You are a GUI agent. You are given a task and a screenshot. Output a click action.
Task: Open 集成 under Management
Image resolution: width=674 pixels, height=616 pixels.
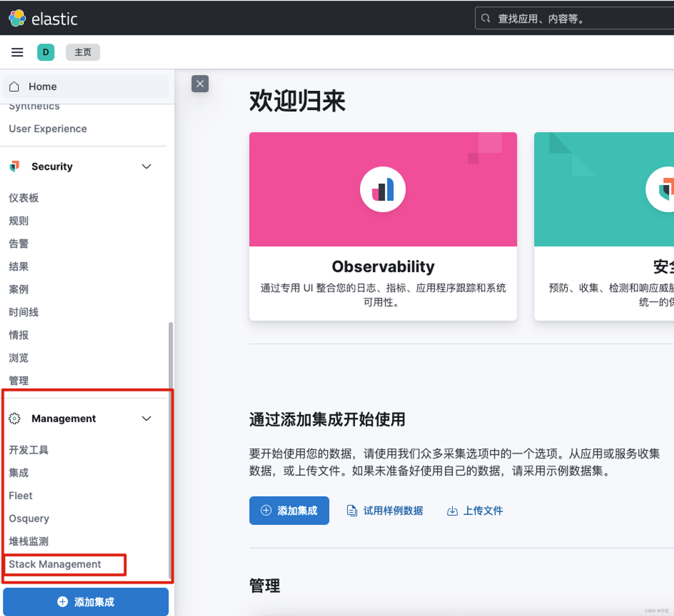pos(19,473)
